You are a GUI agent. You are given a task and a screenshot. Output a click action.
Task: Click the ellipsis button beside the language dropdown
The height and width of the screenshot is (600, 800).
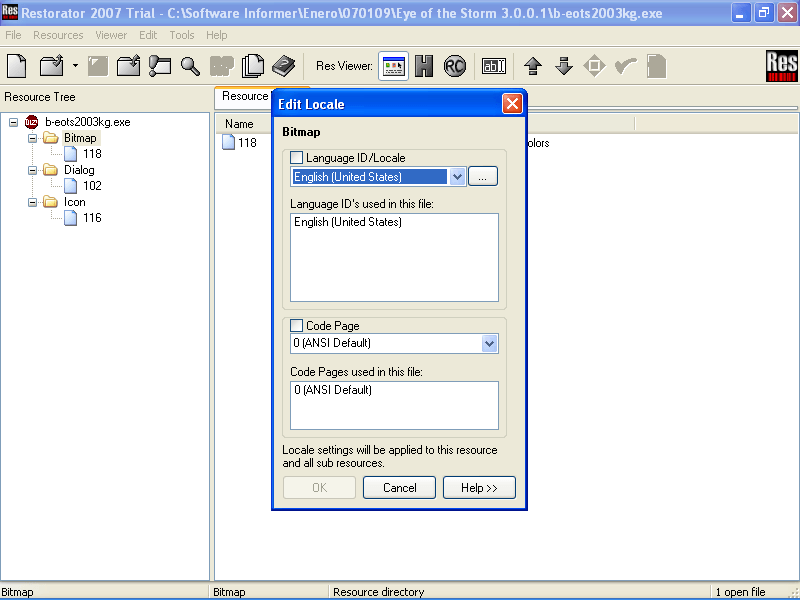tap(482, 177)
